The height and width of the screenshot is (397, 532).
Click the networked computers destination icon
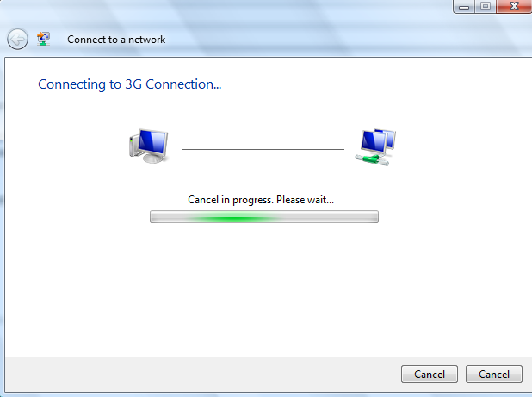pos(375,147)
